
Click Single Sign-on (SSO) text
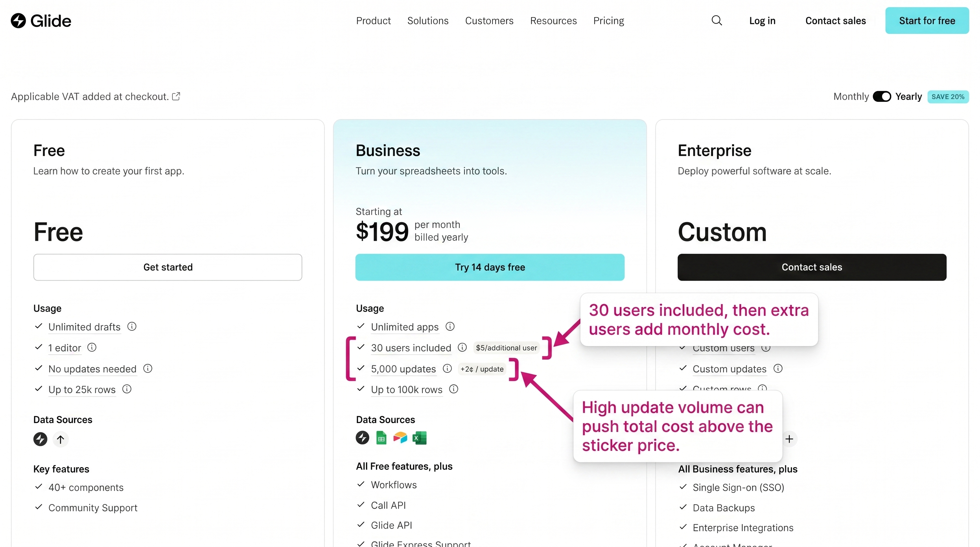coord(739,487)
